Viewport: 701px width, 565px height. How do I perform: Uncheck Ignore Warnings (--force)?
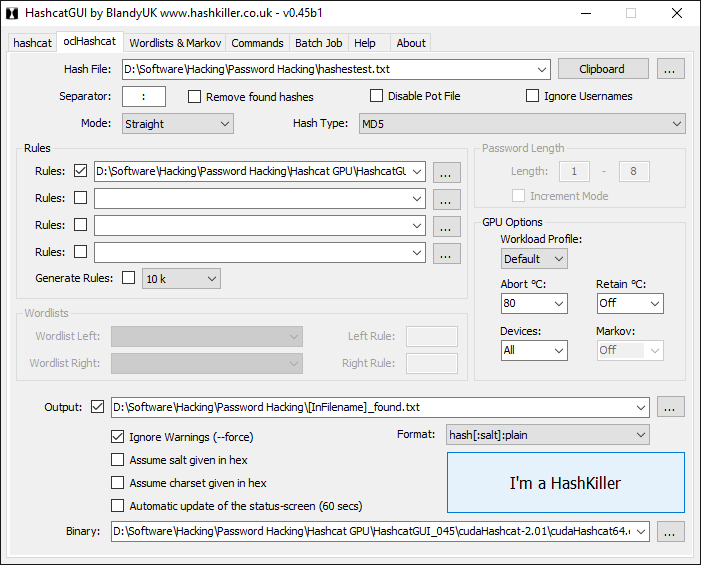[118, 437]
